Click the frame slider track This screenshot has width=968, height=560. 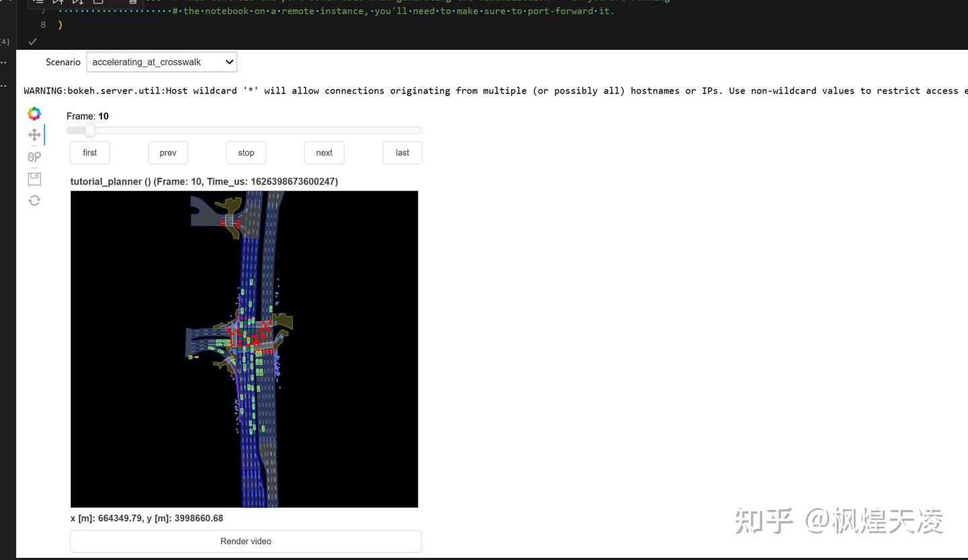pos(244,130)
